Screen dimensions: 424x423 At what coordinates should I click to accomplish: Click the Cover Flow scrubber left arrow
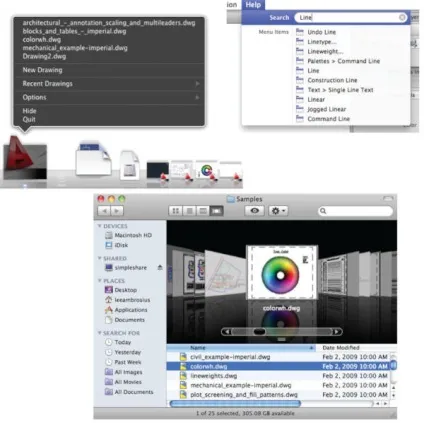[x=226, y=332]
